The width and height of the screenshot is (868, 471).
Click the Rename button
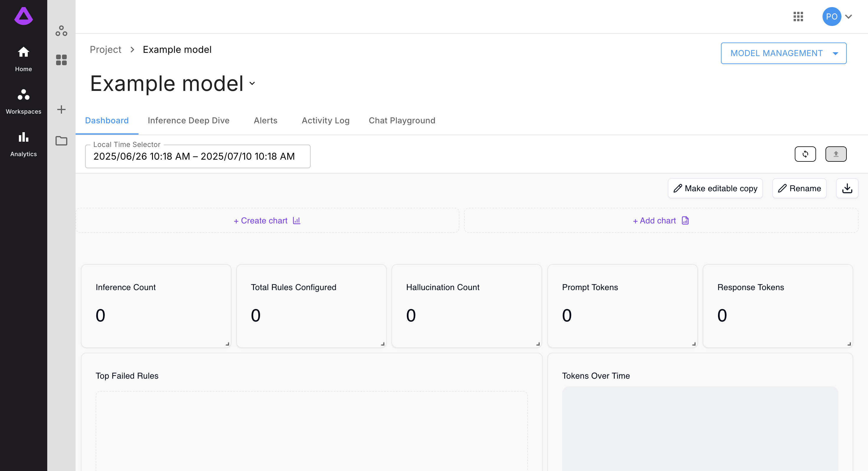coord(799,188)
